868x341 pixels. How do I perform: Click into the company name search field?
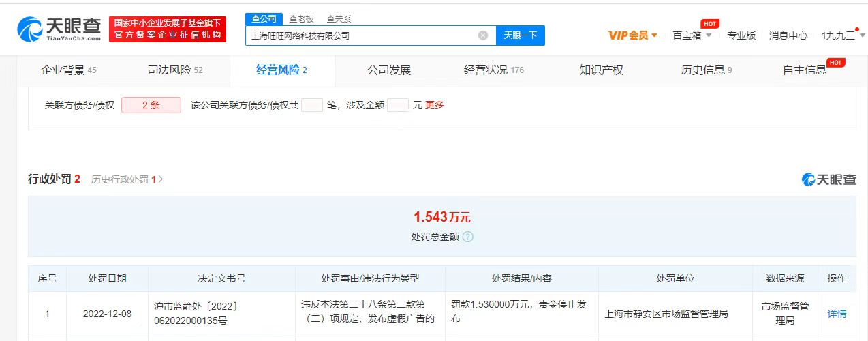point(361,35)
